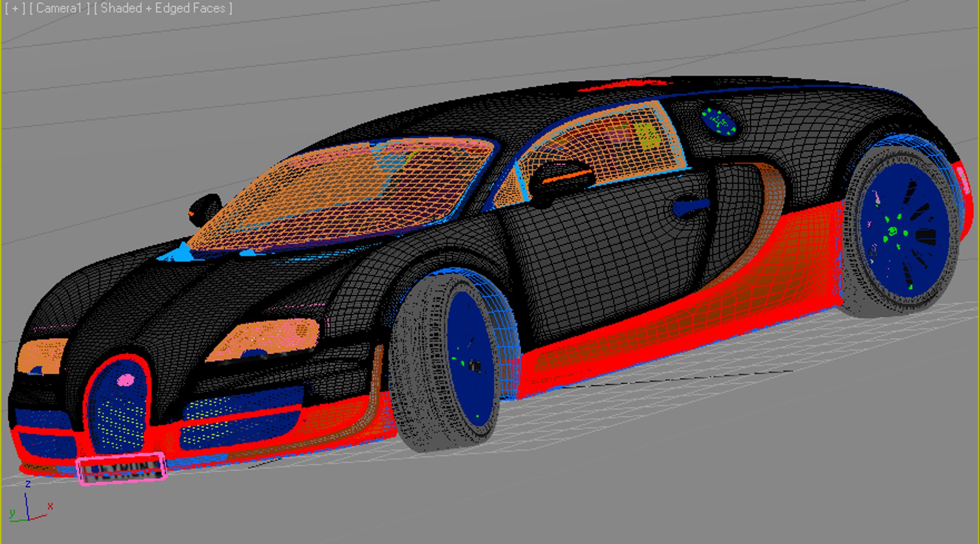Open the Shaded + Edged Faces shading menu
Viewport: 980px width, 544px height.
163,9
